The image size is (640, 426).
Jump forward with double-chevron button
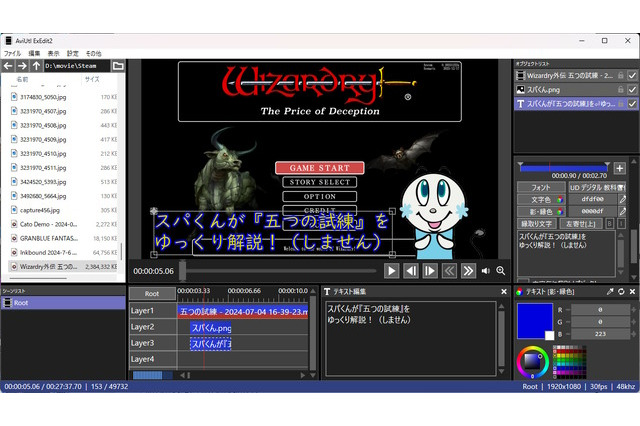tap(468, 271)
